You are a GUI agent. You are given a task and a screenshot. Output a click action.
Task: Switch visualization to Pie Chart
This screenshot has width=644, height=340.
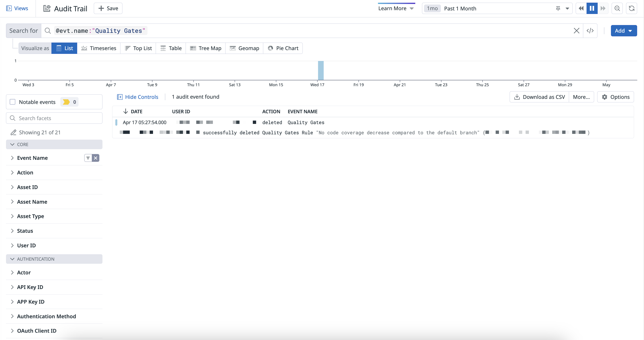(283, 48)
